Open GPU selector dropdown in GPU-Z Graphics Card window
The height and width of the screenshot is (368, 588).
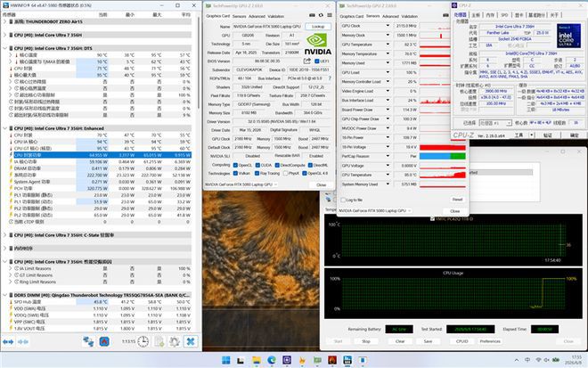click(x=241, y=184)
